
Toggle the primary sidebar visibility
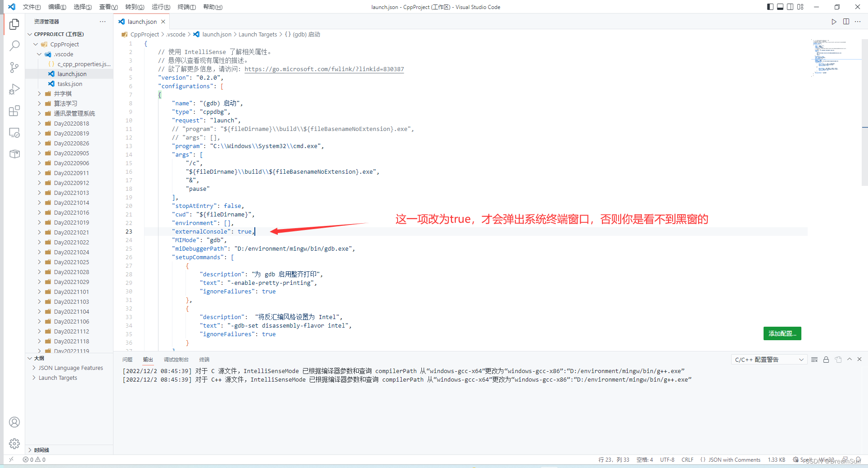tap(770, 7)
